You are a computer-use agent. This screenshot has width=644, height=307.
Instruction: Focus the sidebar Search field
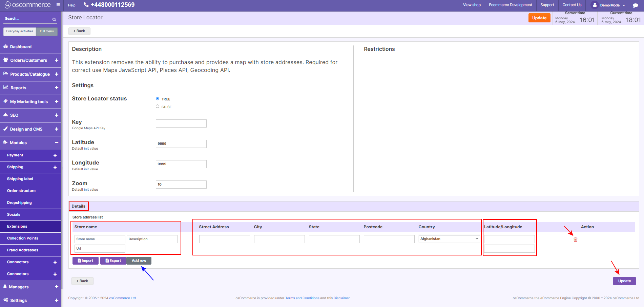(27, 19)
